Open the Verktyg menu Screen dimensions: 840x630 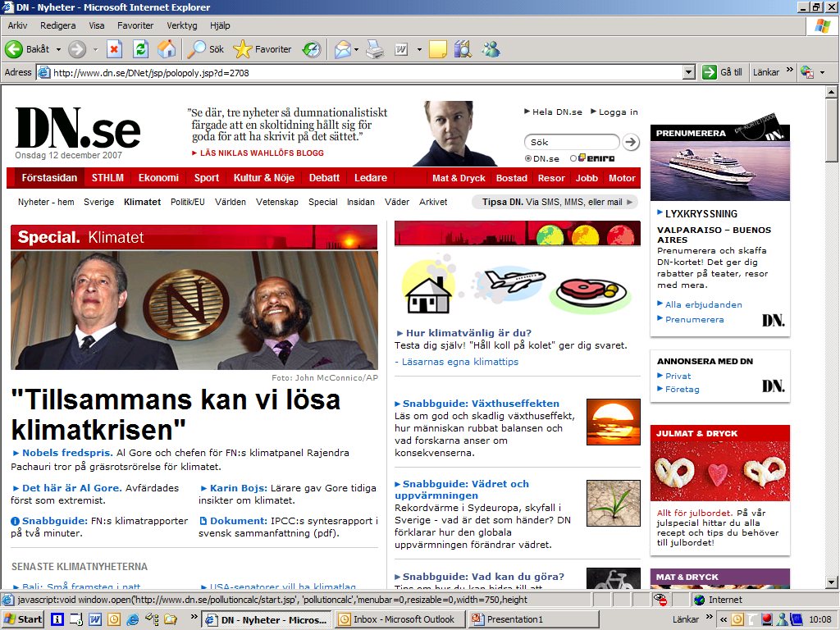pos(181,25)
